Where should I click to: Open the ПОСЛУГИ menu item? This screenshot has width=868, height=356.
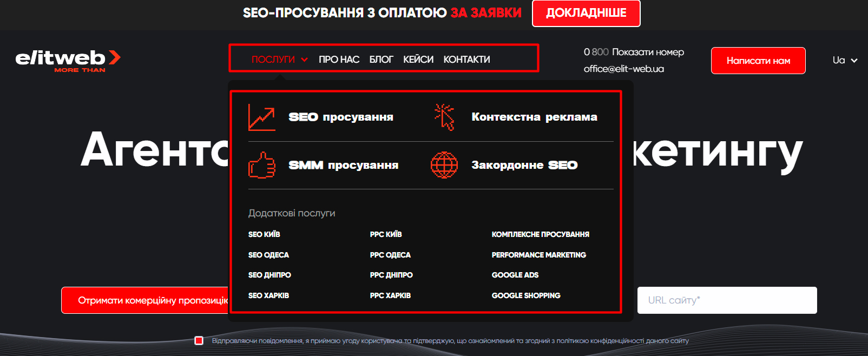[x=273, y=60]
